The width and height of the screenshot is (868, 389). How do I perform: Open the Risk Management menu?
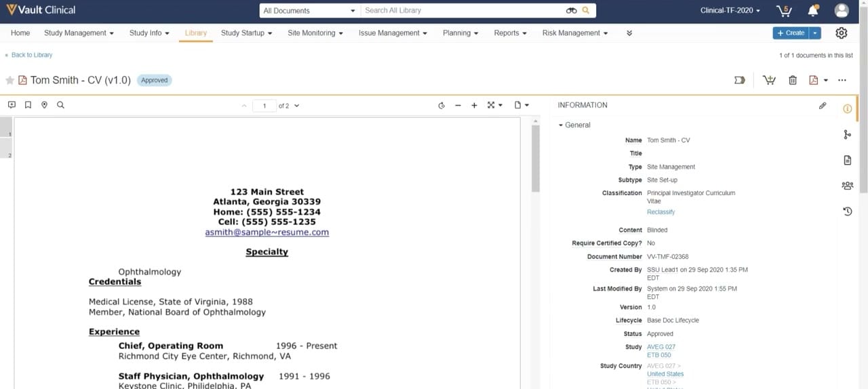pos(575,33)
